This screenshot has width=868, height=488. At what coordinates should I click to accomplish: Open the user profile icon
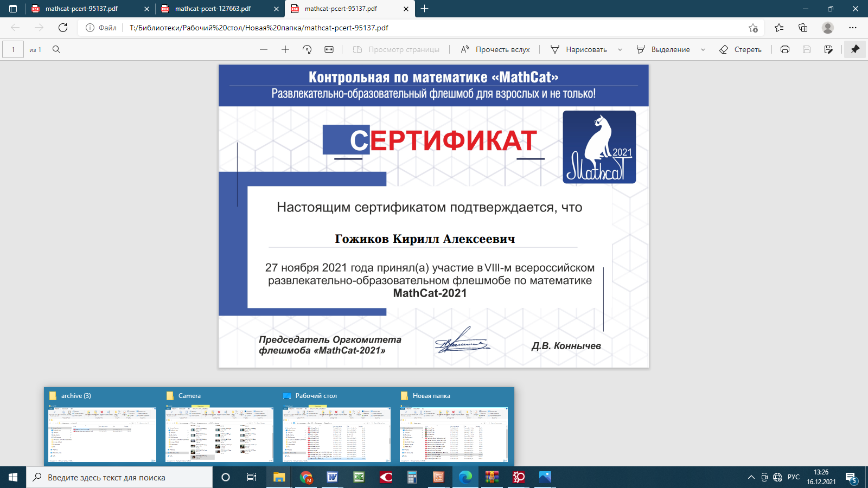pyautogui.click(x=828, y=28)
